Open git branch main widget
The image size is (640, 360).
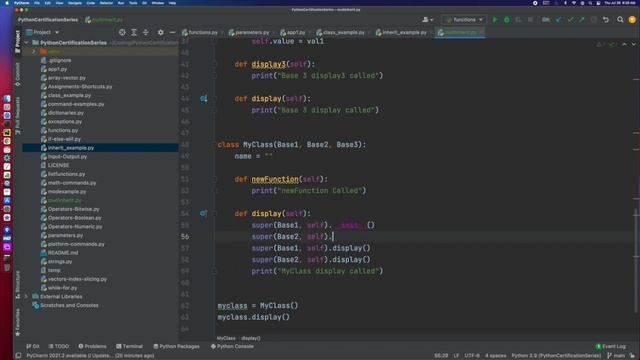616,356
